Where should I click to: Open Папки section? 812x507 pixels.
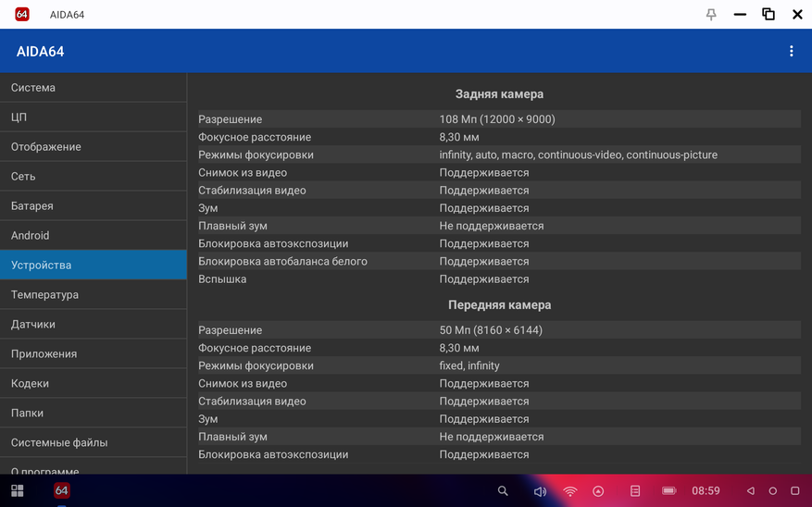(x=94, y=413)
